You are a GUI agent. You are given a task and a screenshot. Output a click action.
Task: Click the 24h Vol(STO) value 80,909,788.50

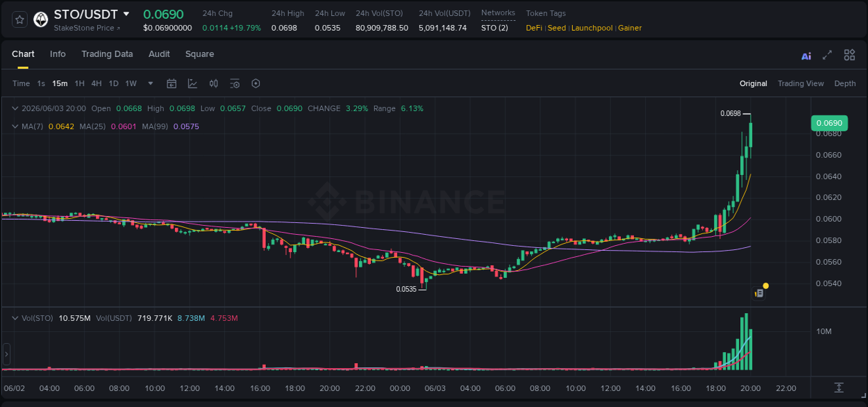click(x=382, y=28)
